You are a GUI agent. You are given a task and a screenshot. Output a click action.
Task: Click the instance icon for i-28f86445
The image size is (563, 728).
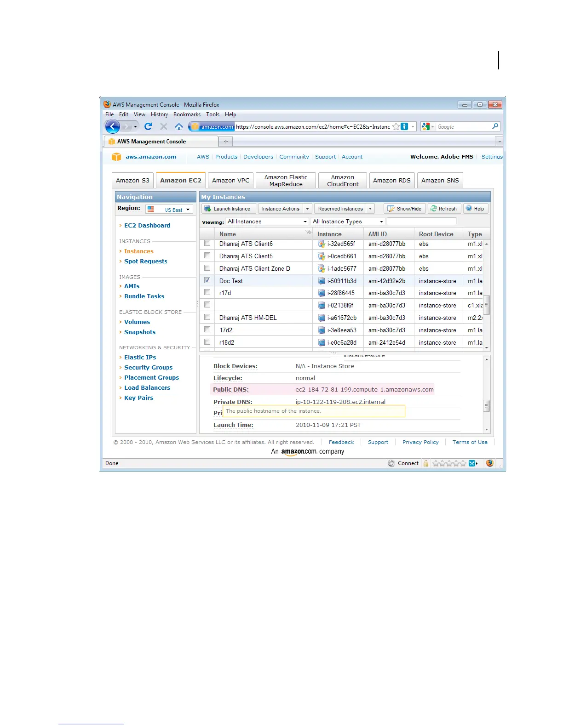[x=322, y=293]
